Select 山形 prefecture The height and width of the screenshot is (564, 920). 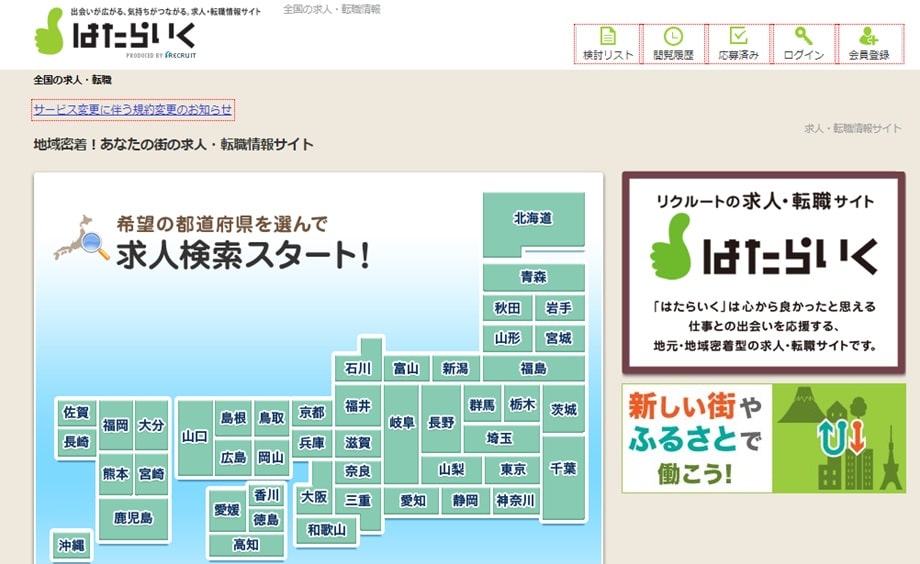coord(508,339)
